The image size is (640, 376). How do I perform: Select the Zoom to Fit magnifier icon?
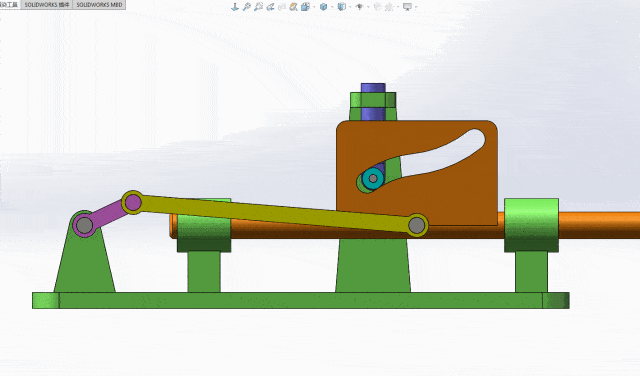[x=247, y=7]
